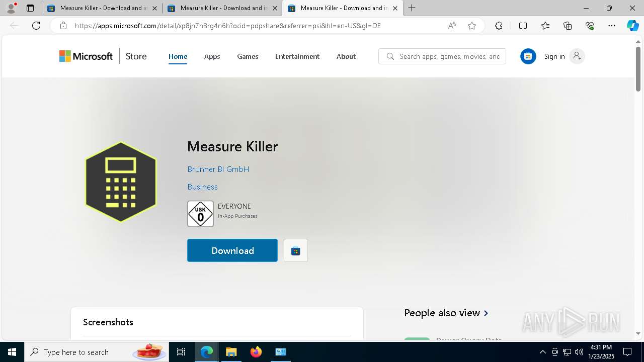Close the first Measure Killer tab
This screenshot has width=644, height=362.
(x=154, y=8)
